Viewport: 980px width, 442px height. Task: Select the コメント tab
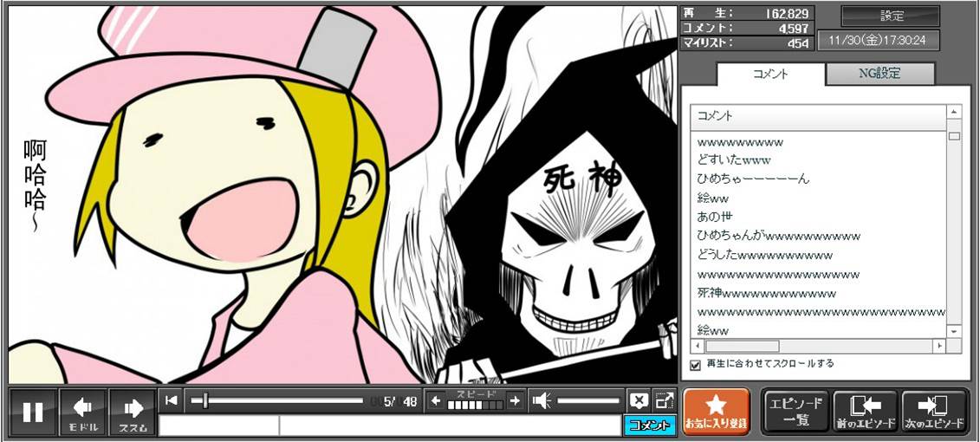[769, 74]
